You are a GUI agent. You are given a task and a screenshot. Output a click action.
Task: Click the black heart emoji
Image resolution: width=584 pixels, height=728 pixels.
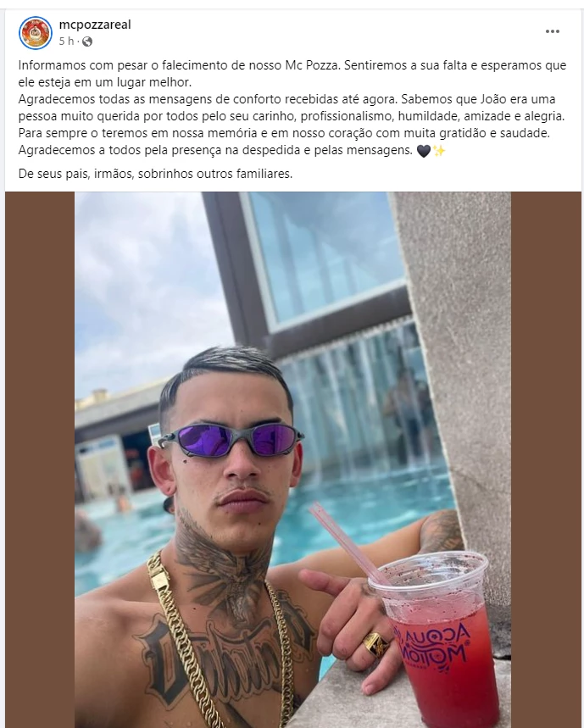point(424,151)
